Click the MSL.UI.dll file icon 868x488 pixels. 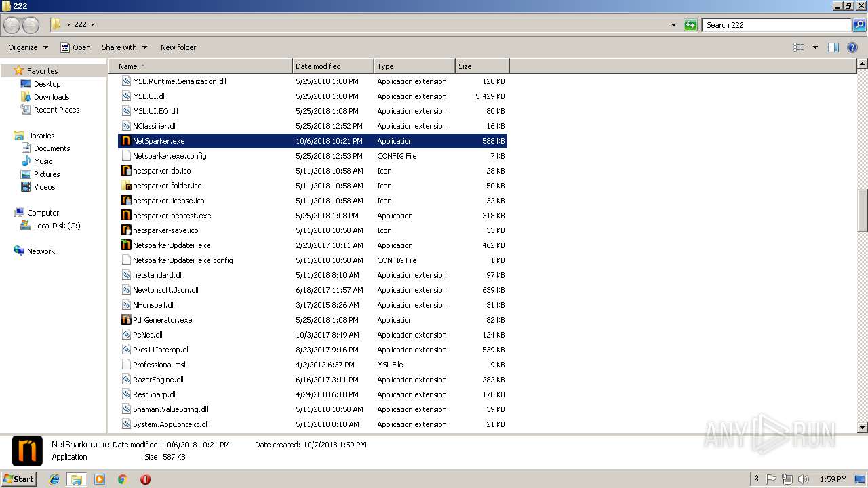coord(125,96)
